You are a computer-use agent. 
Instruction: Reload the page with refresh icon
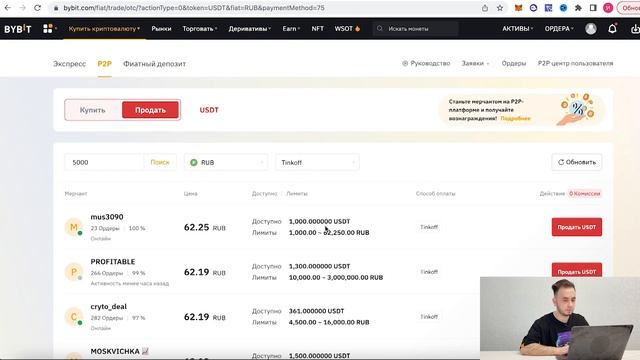coord(37,8)
